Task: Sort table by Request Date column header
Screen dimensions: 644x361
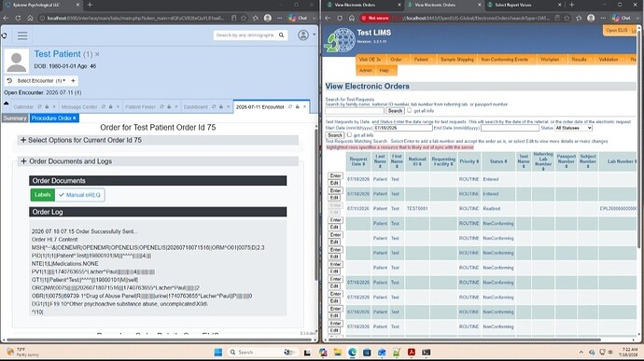Action: click(x=358, y=161)
